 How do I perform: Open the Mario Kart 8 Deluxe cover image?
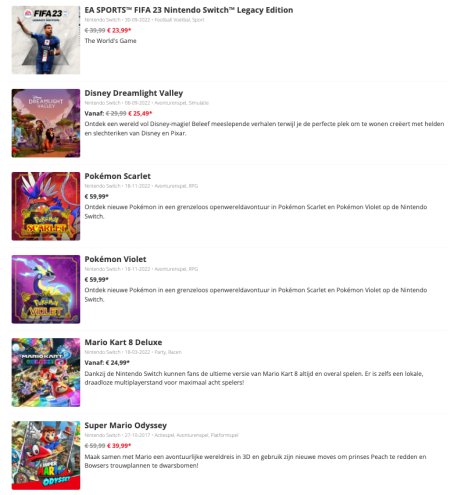point(46,372)
